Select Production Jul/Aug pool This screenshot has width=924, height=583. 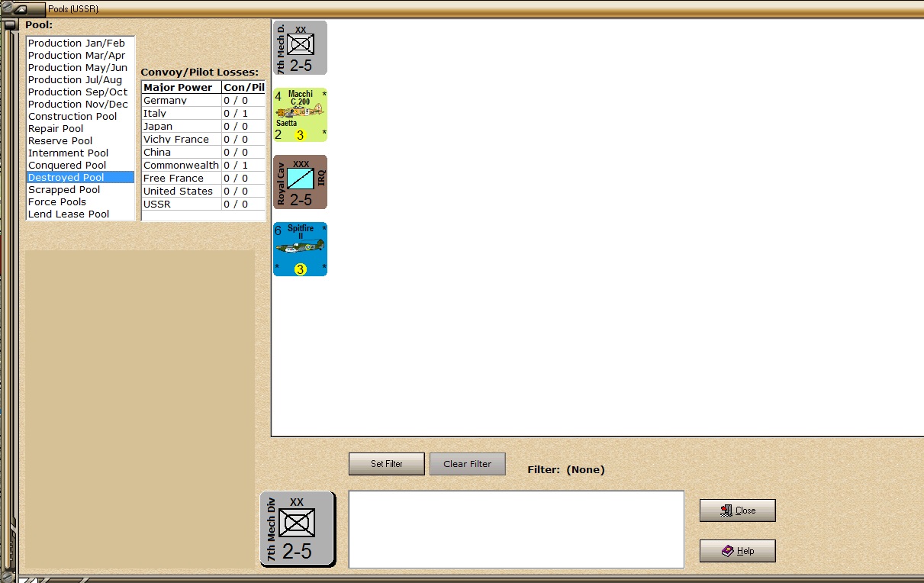tap(80, 80)
